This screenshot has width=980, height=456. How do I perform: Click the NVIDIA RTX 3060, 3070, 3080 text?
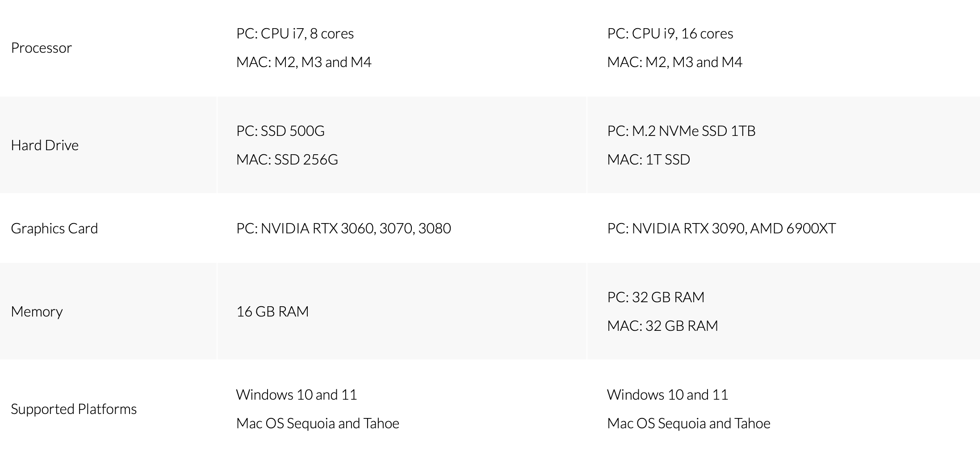(x=343, y=228)
